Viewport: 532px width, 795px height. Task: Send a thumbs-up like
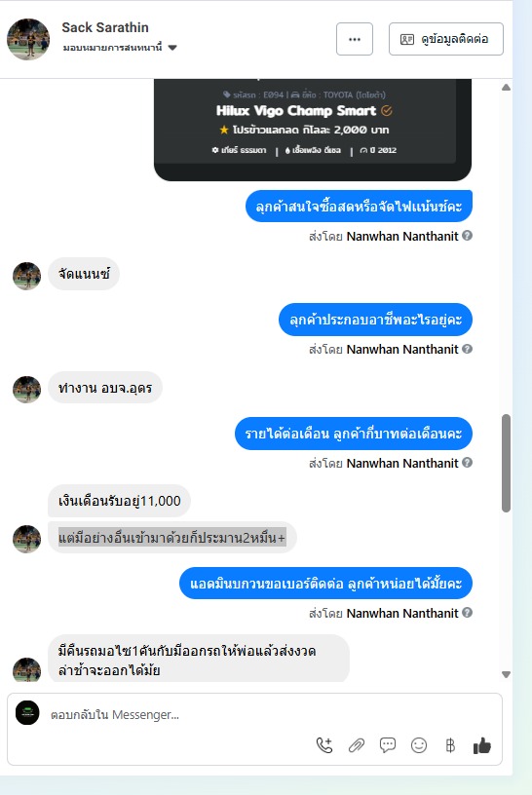point(481,745)
